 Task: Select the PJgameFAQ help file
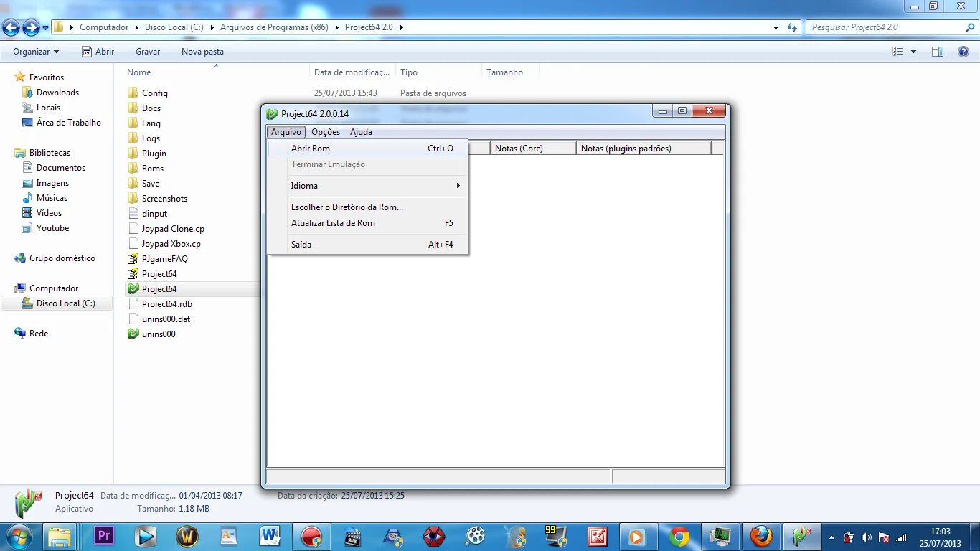(158, 259)
